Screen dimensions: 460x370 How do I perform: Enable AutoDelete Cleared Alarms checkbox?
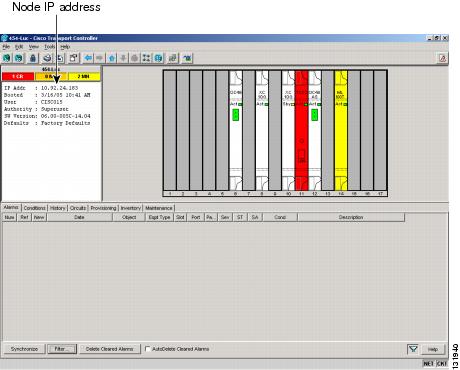[x=148, y=349]
